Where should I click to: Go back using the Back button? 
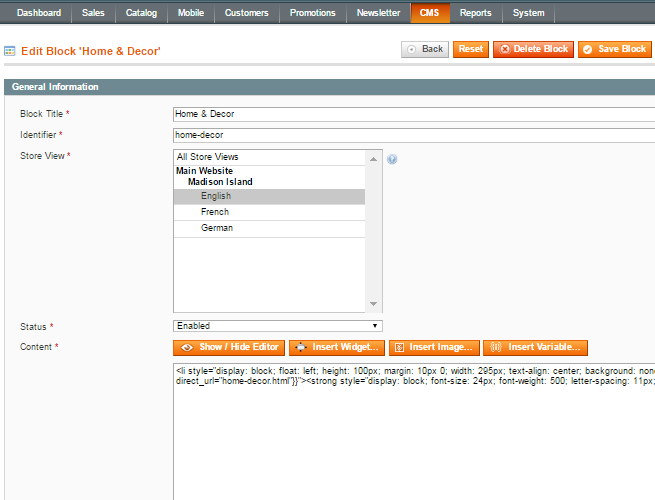425,49
